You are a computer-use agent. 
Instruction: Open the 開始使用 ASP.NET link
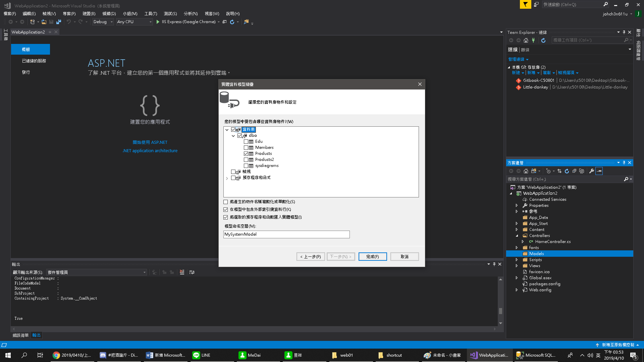click(x=150, y=142)
